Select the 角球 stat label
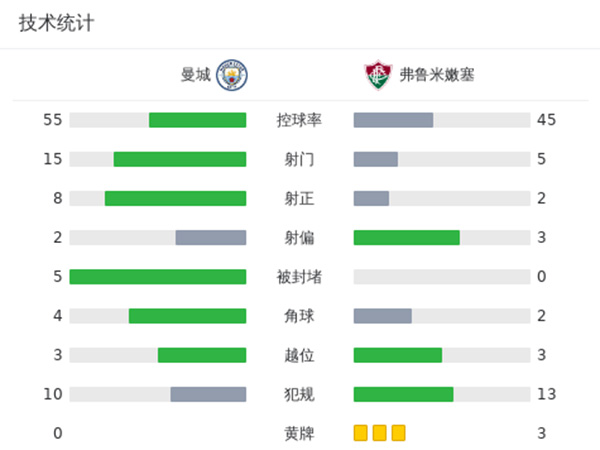 299,316
